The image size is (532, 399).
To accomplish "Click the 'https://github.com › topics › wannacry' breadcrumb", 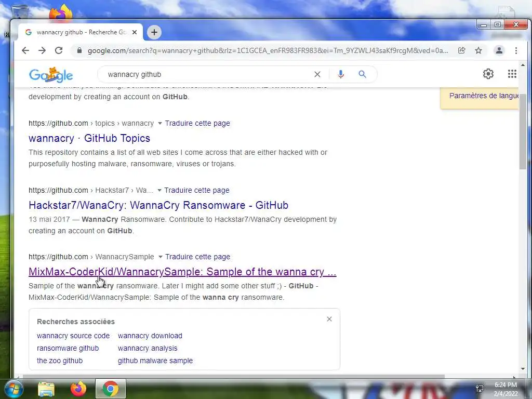I will click(x=91, y=123).
